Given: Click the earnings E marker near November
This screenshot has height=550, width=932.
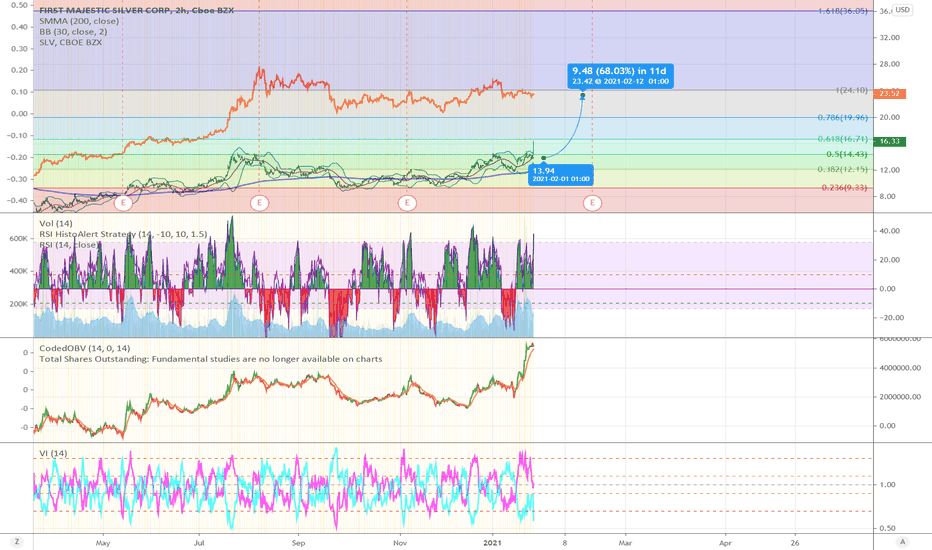Looking at the screenshot, I should [407, 203].
